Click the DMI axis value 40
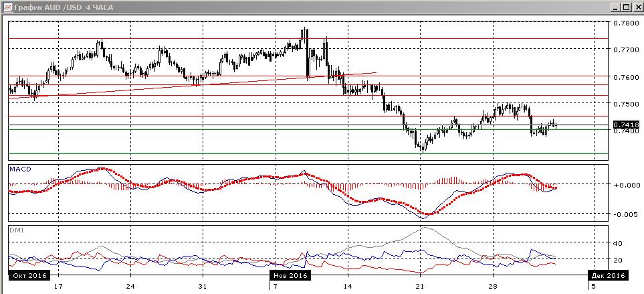Screen dimensions: 644x294 click(618, 243)
